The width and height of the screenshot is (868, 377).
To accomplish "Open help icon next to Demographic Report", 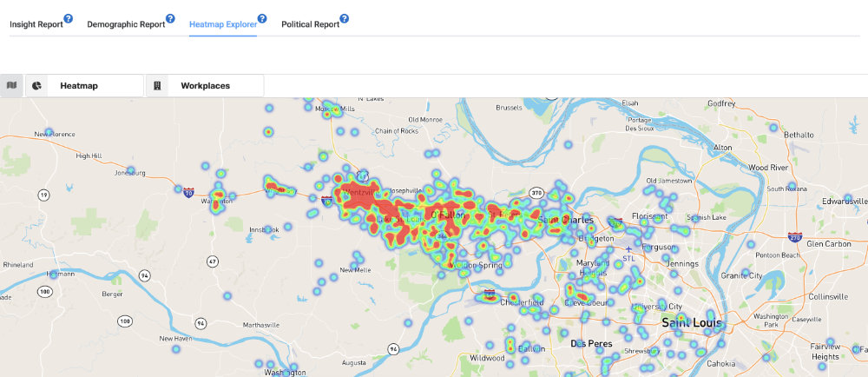I will click(x=170, y=18).
